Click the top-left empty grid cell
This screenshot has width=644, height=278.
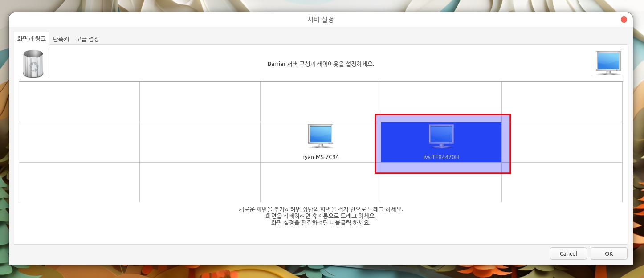pyautogui.click(x=79, y=102)
